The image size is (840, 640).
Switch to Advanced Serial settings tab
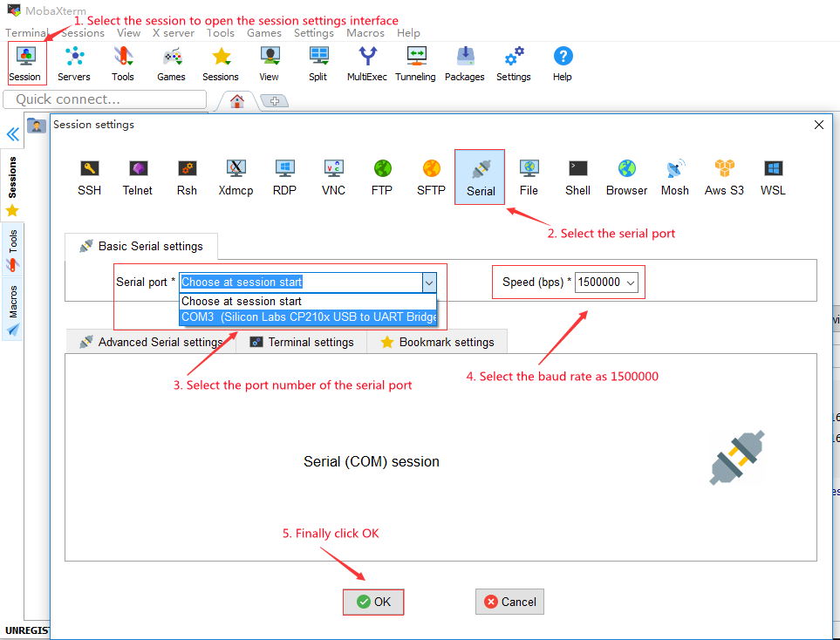point(151,342)
